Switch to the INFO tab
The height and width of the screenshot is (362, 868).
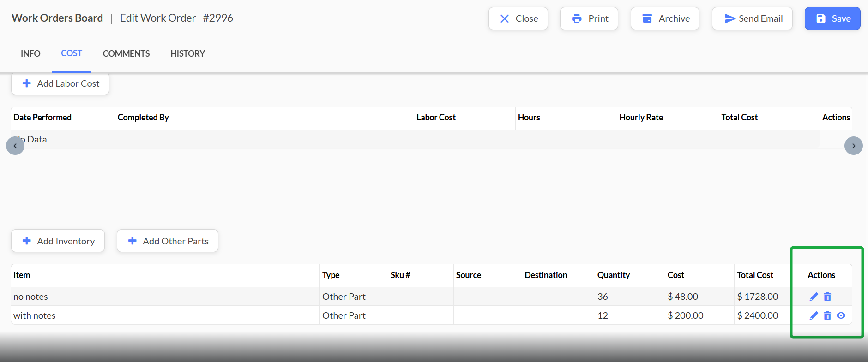[x=30, y=53]
